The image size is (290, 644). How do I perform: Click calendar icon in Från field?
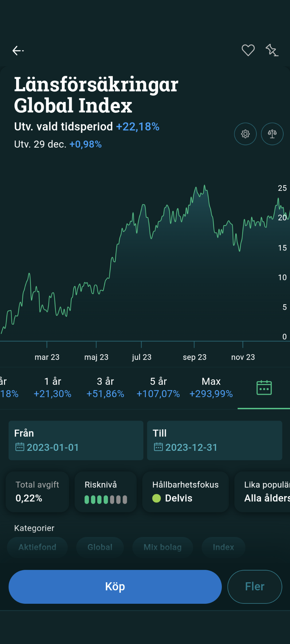click(x=20, y=447)
